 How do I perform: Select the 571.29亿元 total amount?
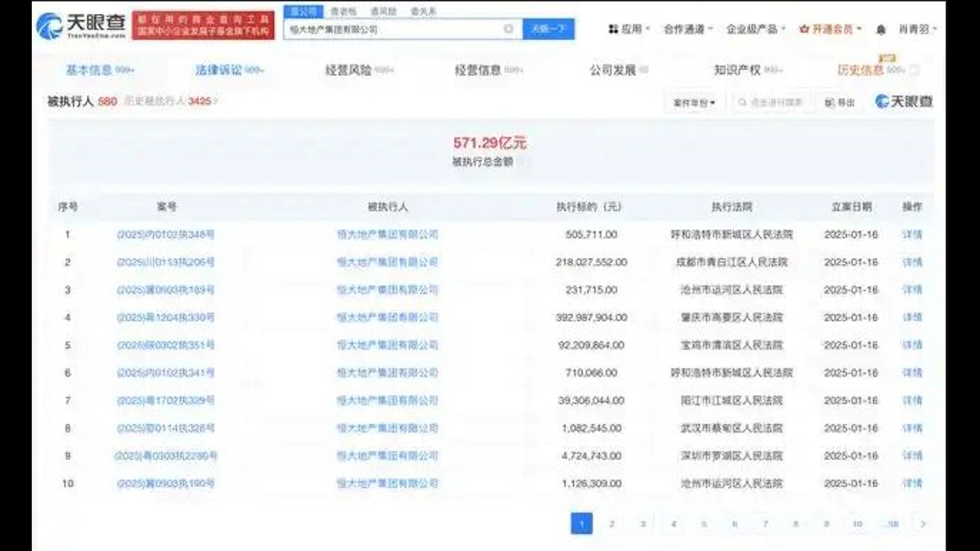pyautogui.click(x=489, y=143)
